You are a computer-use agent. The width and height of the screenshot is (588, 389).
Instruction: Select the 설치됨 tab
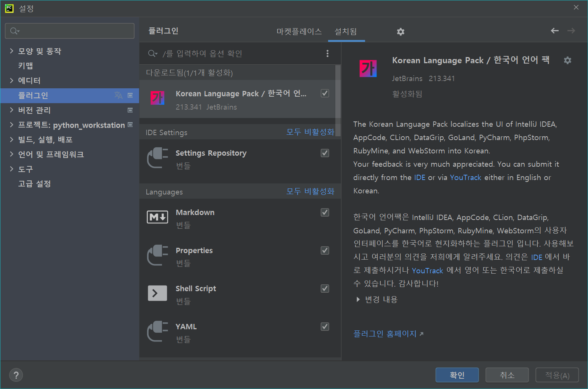coord(346,32)
